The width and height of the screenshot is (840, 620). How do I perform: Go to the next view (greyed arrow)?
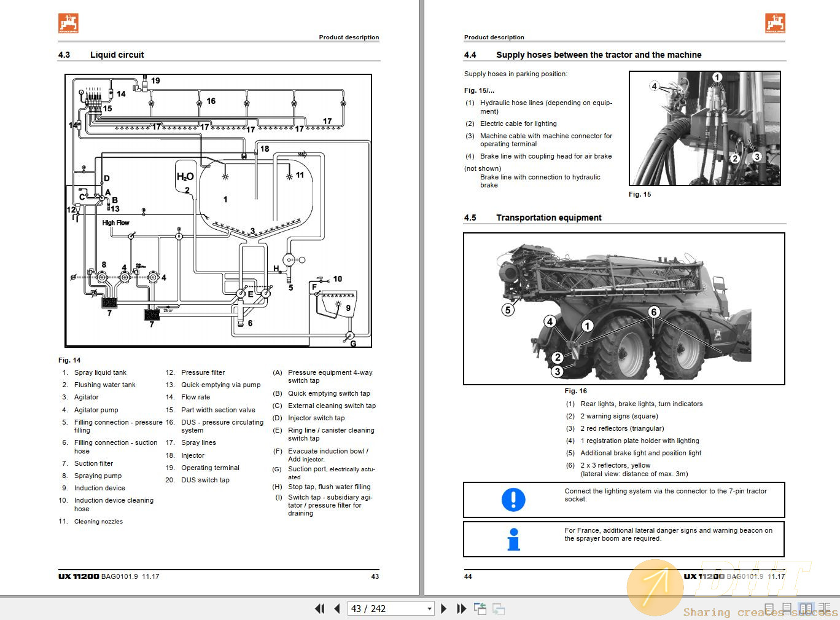pyautogui.click(x=499, y=609)
